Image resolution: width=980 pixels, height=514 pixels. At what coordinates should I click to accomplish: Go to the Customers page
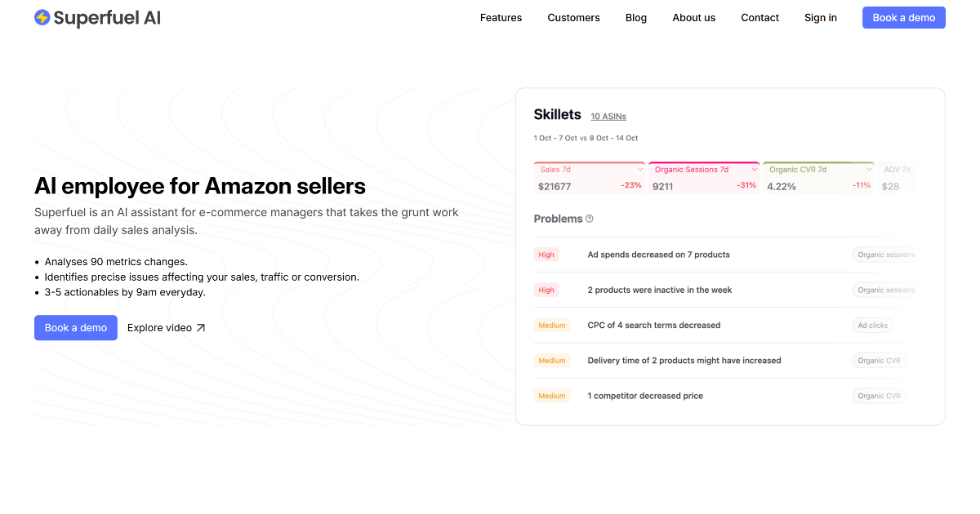coord(573,18)
